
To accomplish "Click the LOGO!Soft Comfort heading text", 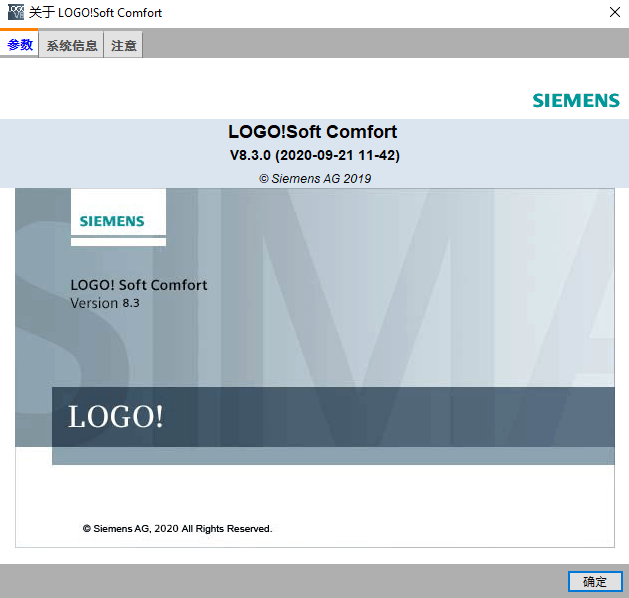I will (312, 132).
